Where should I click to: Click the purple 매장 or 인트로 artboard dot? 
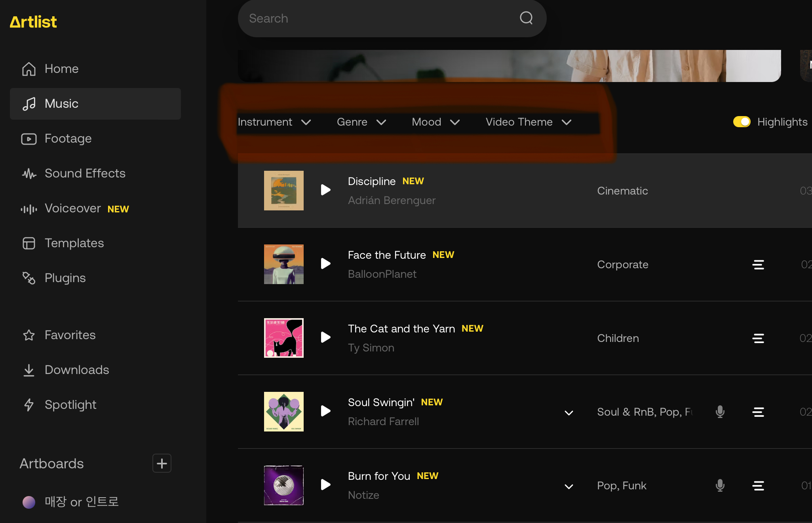(x=29, y=502)
